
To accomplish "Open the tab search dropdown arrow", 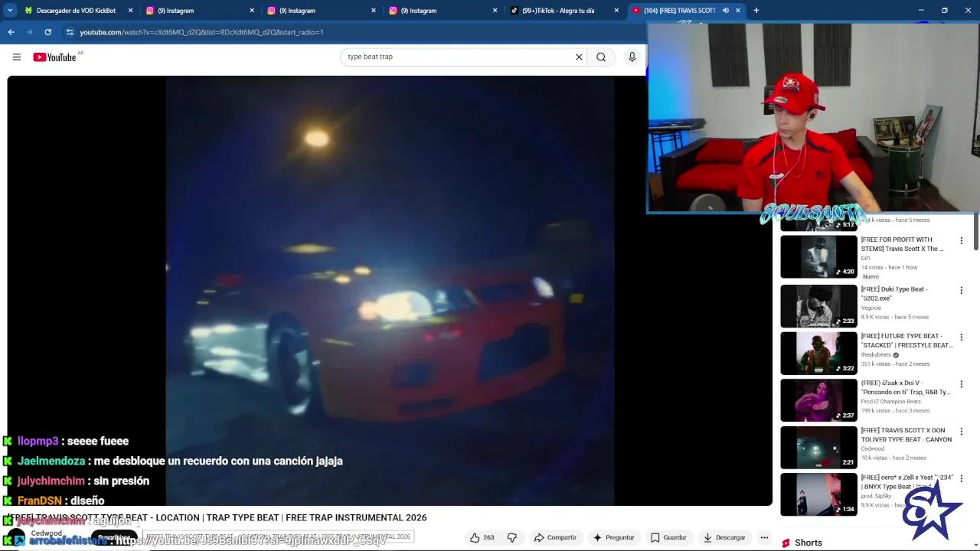I will (10, 11).
